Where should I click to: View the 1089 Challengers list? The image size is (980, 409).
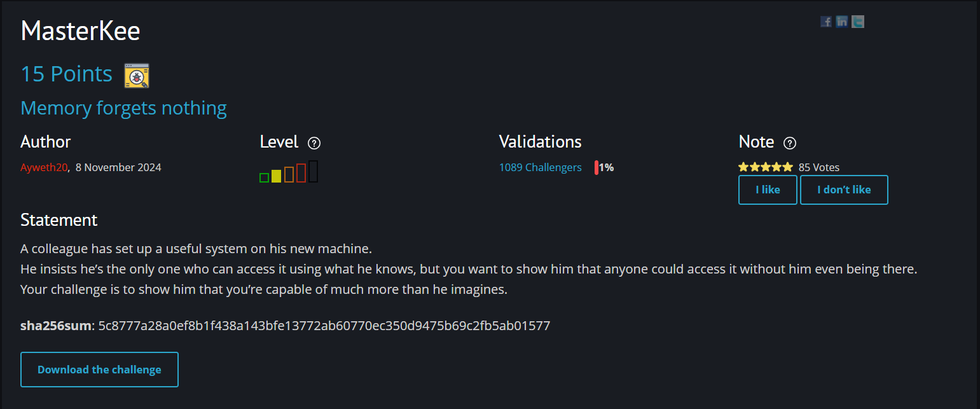click(540, 167)
